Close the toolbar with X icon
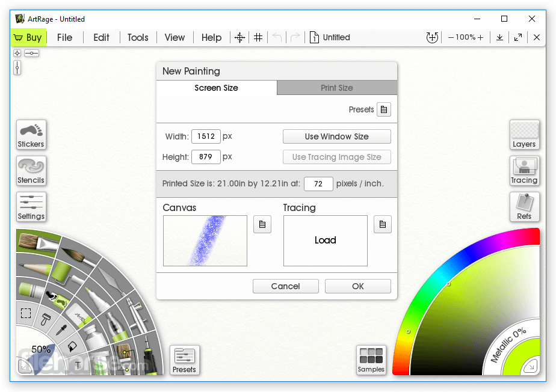Image resolution: width=556 pixels, height=392 pixels. (x=537, y=37)
